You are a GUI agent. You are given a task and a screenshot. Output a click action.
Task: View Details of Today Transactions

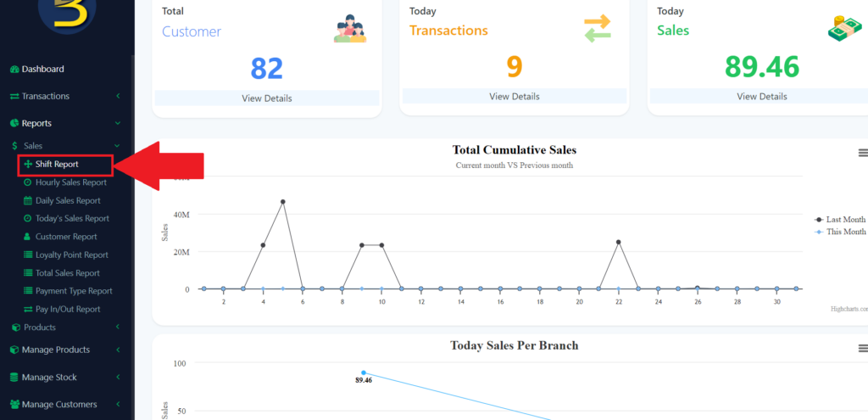514,97
